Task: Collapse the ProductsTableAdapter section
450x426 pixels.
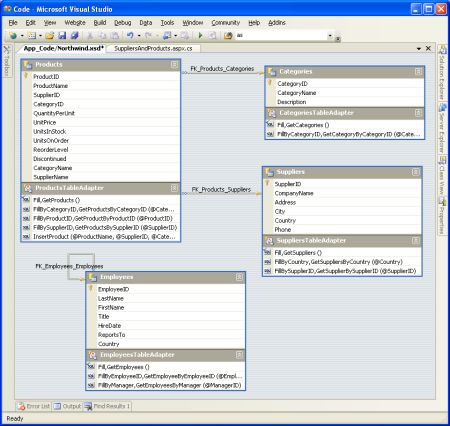Action: pyautogui.click(x=174, y=188)
